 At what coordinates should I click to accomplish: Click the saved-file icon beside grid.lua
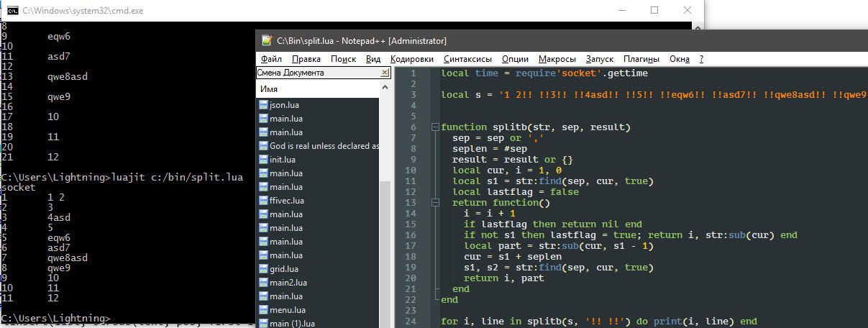pyautogui.click(x=263, y=269)
